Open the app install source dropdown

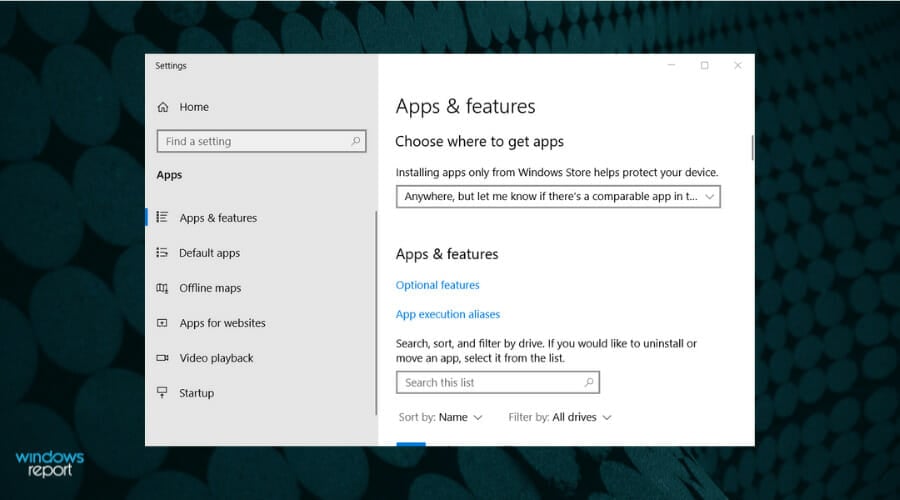click(558, 196)
